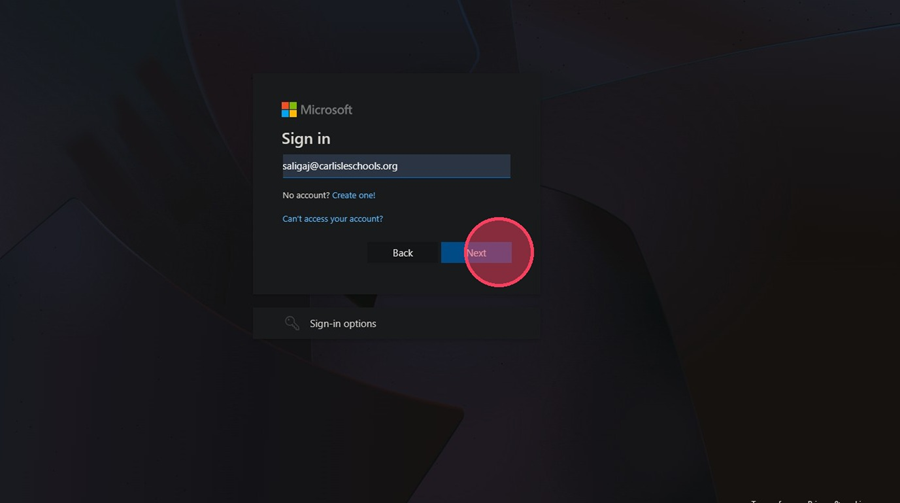Image resolution: width=900 pixels, height=503 pixels.
Task: Click the key icon beside Sign-in options
Action: point(292,323)
